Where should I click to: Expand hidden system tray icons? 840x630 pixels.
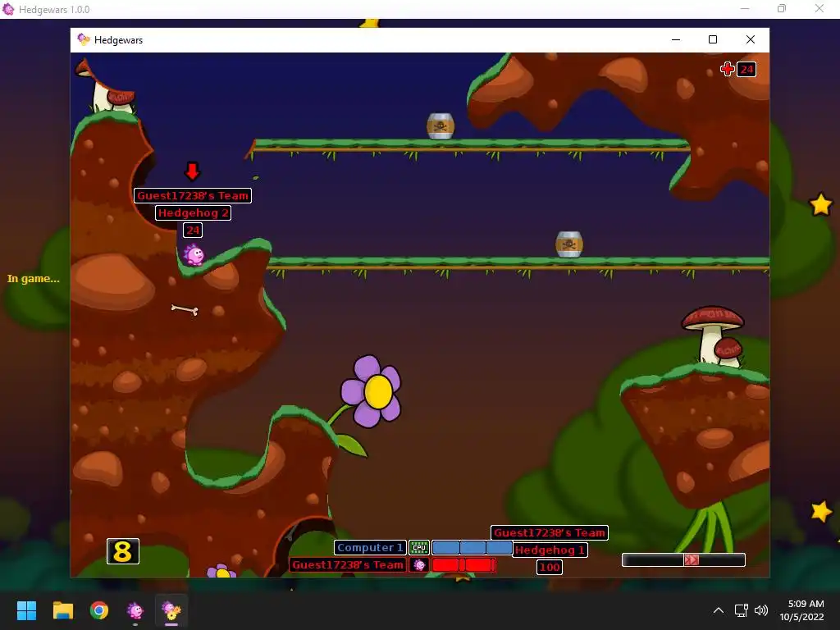[719, 610]
